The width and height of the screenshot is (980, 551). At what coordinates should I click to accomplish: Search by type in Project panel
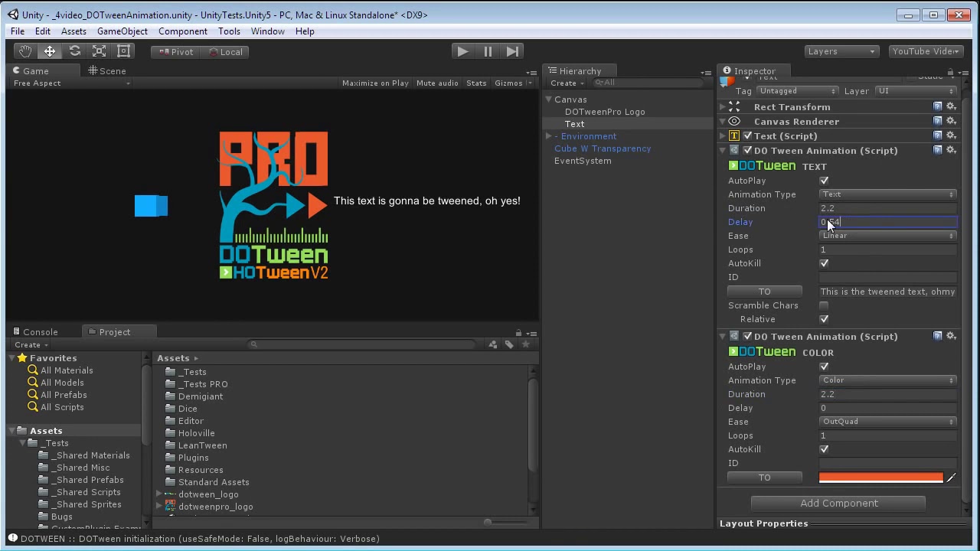493,344
